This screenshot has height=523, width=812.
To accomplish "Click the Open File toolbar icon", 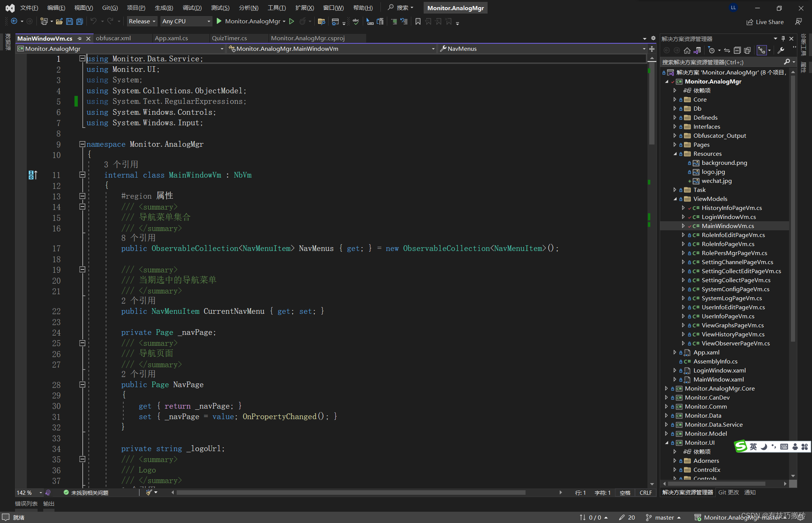I will coord(59,21).
